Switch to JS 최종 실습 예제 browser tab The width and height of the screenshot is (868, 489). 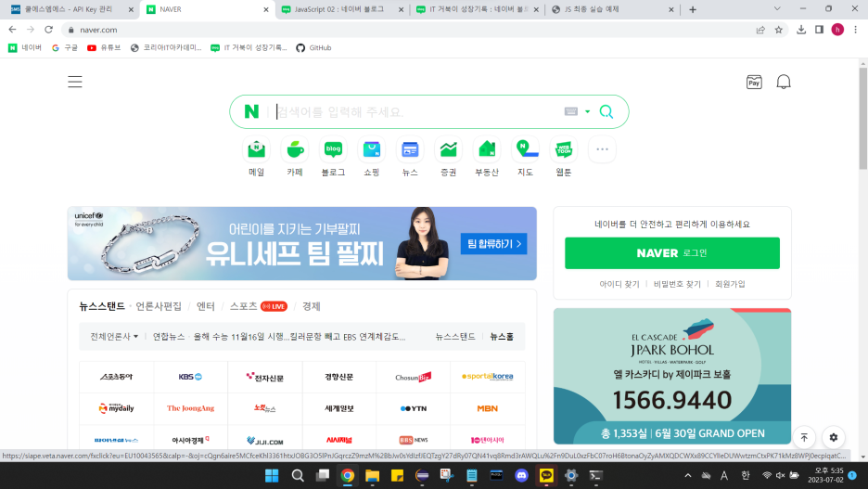tap(612, 9)
